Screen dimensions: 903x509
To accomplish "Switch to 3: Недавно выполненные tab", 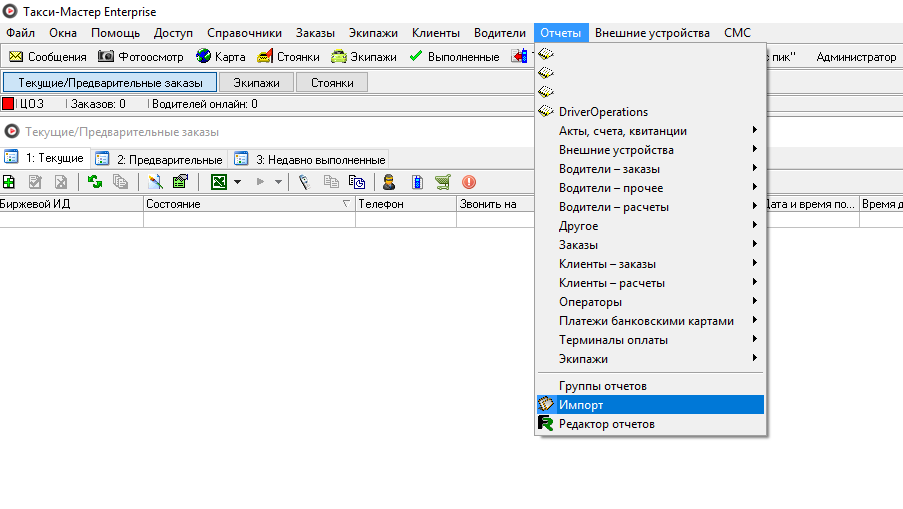I will pos(310,159).
